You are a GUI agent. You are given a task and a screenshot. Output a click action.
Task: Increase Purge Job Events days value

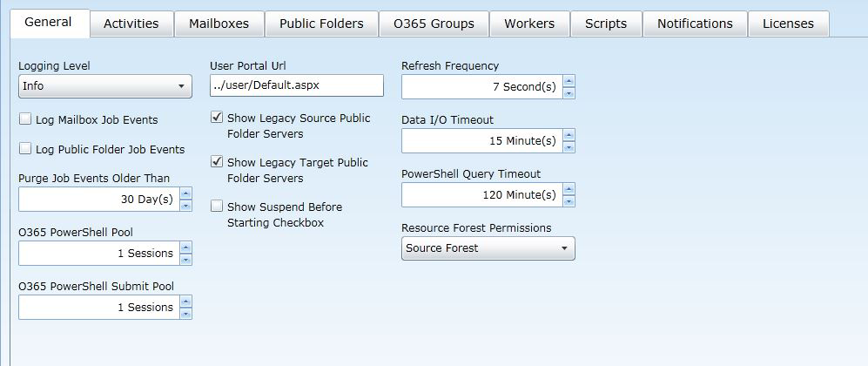tap(185, 194)
